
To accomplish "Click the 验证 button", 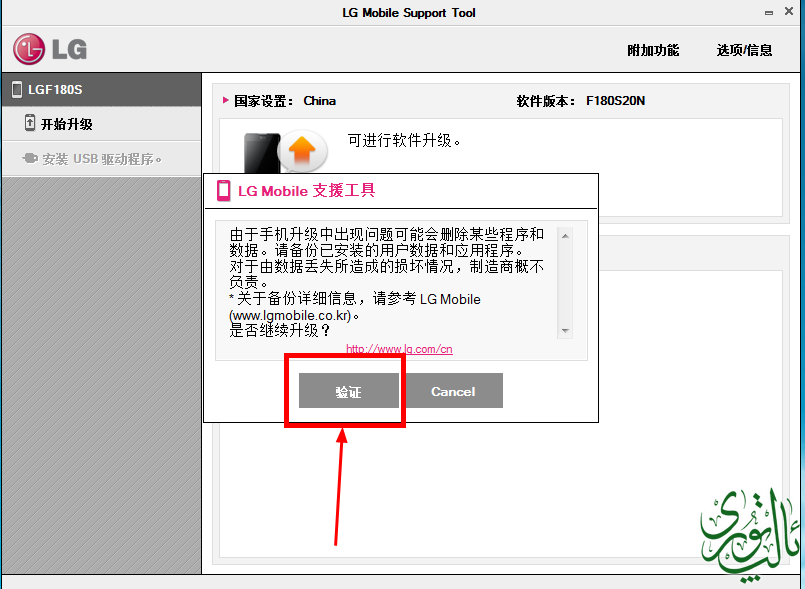I will [349, 391].
